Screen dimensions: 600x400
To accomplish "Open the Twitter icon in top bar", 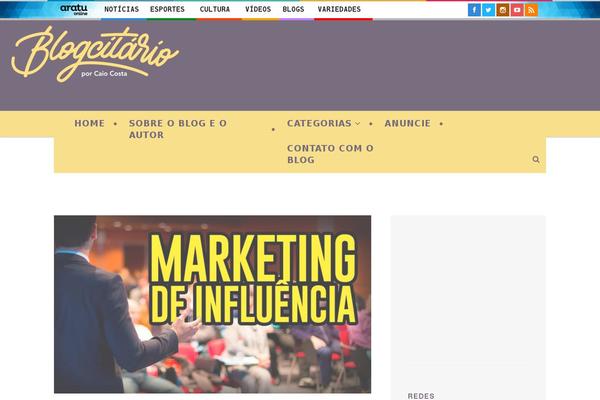I will tap(488, 10).
